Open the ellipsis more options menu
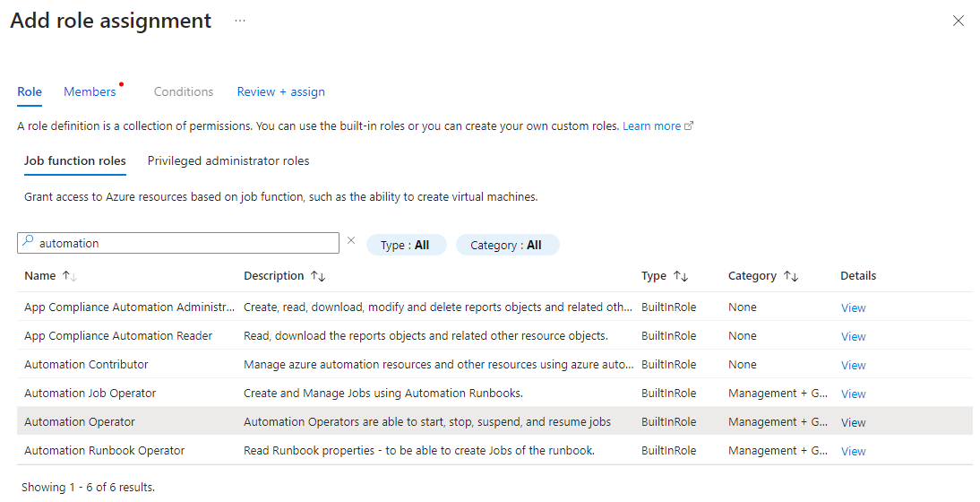Viewport: 980px width, 502px height. [240, 21]
